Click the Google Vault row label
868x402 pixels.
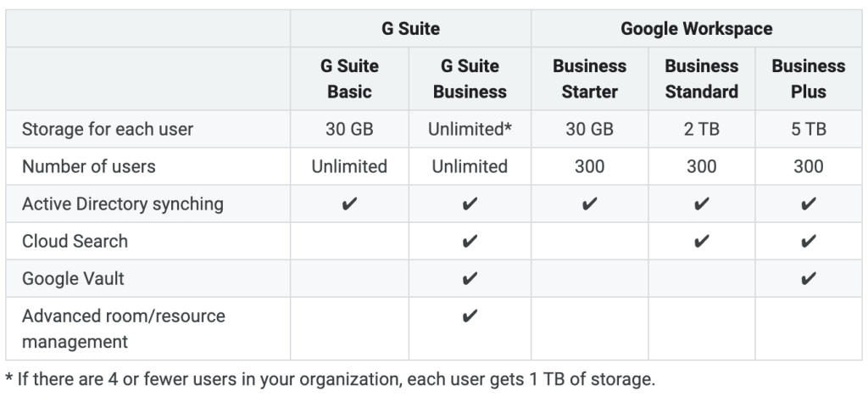point(74,279)
